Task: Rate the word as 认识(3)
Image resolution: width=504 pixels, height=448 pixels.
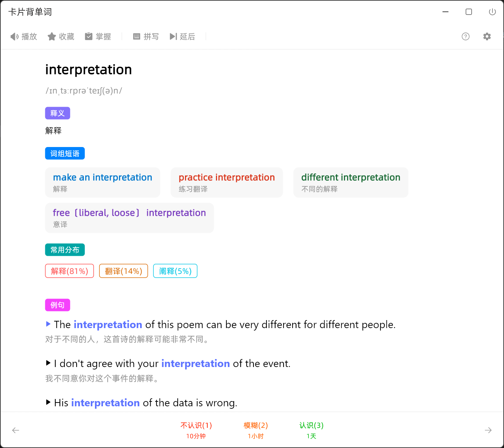Action: [x=311, y=430]
